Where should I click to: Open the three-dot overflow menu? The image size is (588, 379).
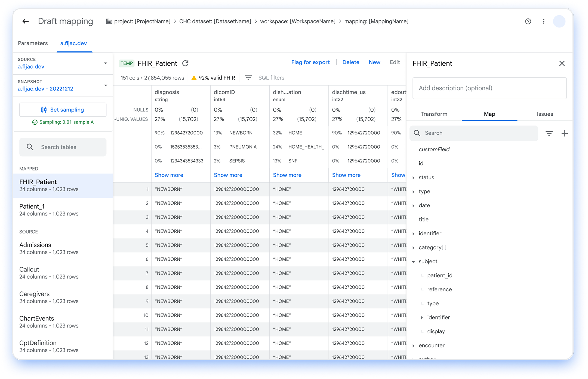543,21
